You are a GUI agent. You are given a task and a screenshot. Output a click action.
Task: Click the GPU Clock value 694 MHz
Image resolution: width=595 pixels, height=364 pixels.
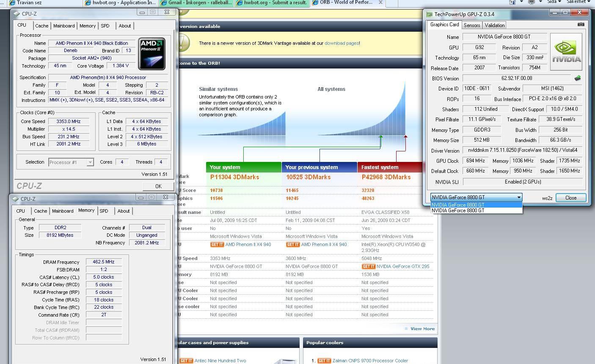475,161
